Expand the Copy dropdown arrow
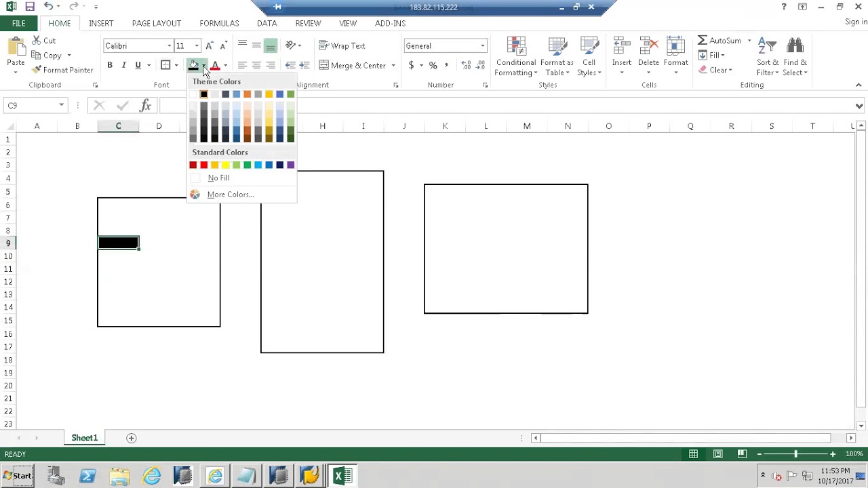The width and height of the screenshot is (868, 488). click(68, 56)
